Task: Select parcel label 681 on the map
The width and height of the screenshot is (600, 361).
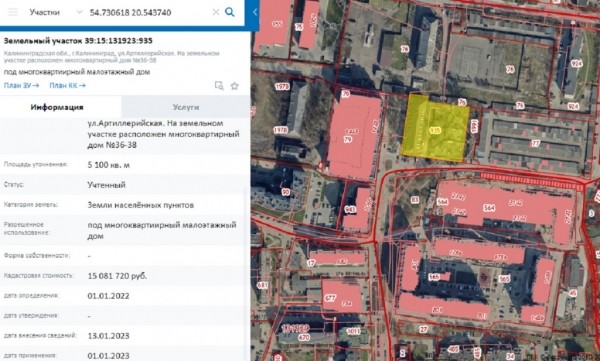Action: tap(262, 285)
